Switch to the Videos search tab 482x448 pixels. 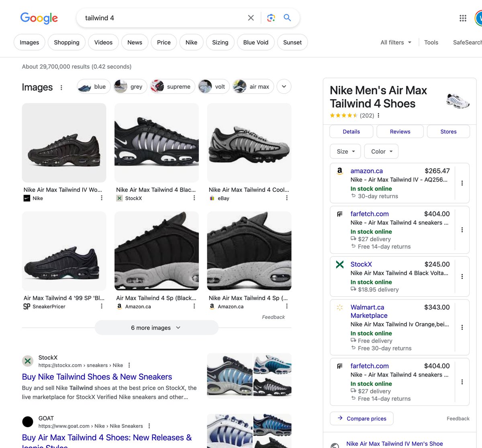[x=103, y=43]
